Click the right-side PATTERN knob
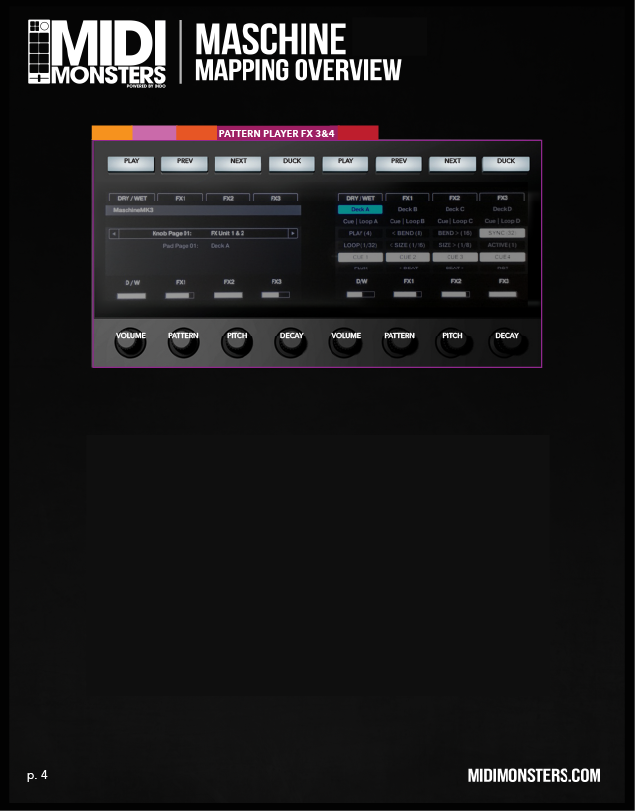This screenshot has width=635, height=811. pyautogui.click(x=399, y=342)
